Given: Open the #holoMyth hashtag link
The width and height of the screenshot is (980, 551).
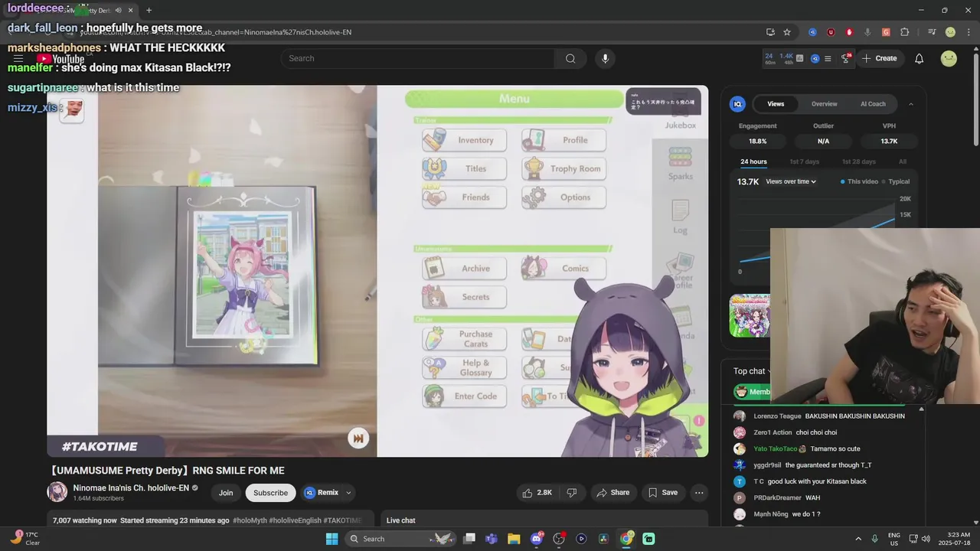Looking at the screenshot, I should [x=250, y=520].
